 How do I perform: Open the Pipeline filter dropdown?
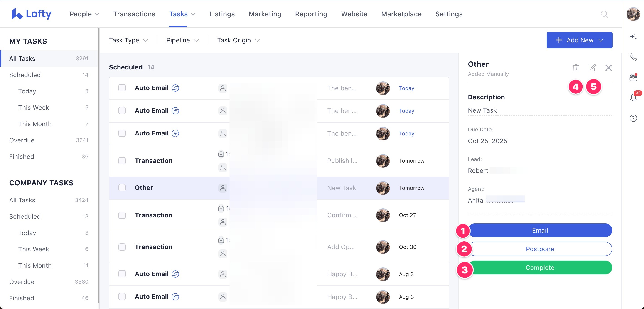(182, 40)
